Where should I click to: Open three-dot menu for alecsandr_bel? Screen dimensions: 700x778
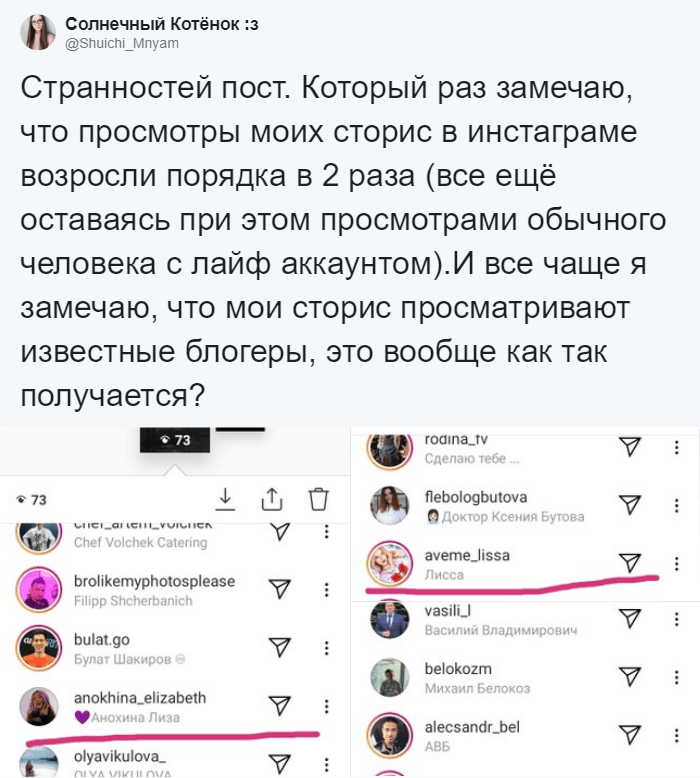tap(677, 735)
